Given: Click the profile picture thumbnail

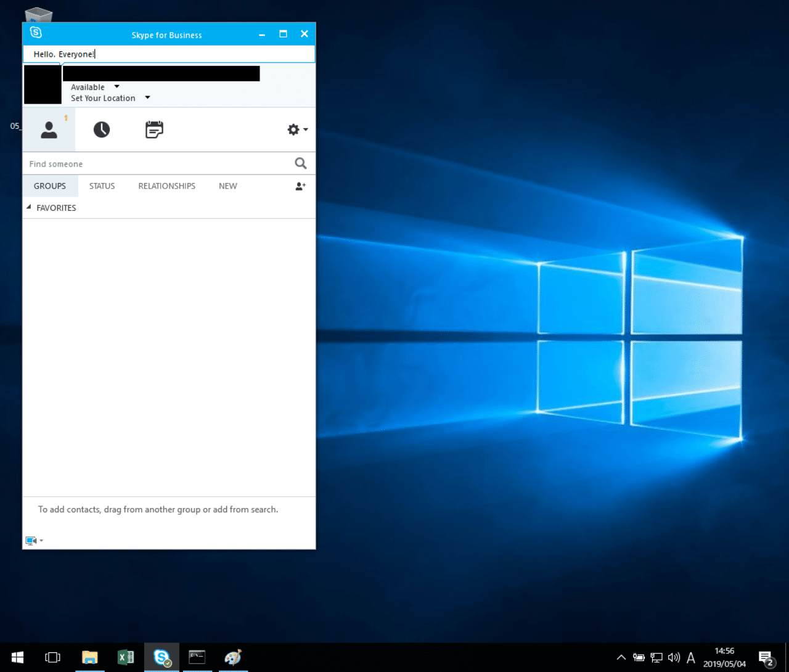Looking at the screenshot, I should click(43, 84).
